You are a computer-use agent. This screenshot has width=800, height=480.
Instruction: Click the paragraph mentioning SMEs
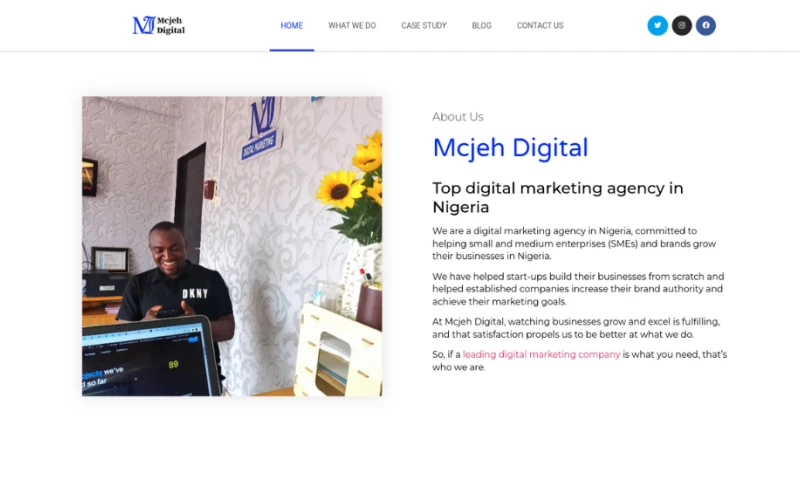click(x=574, y=243)
